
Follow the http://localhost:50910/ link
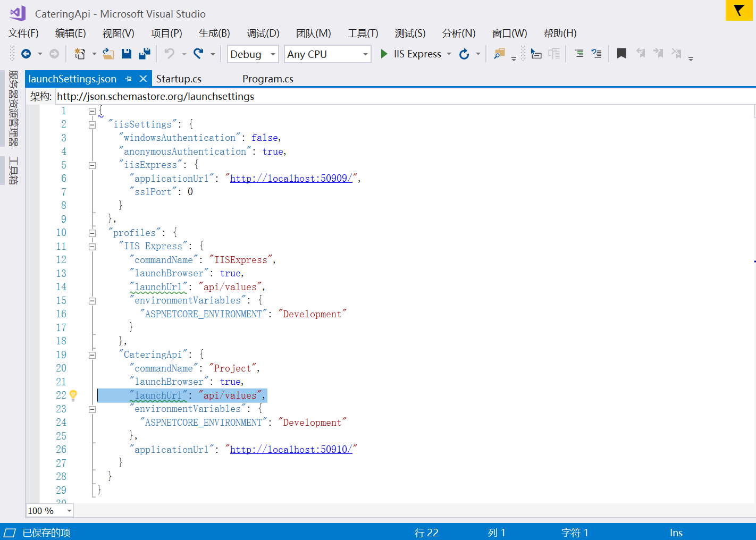[291, 450]
